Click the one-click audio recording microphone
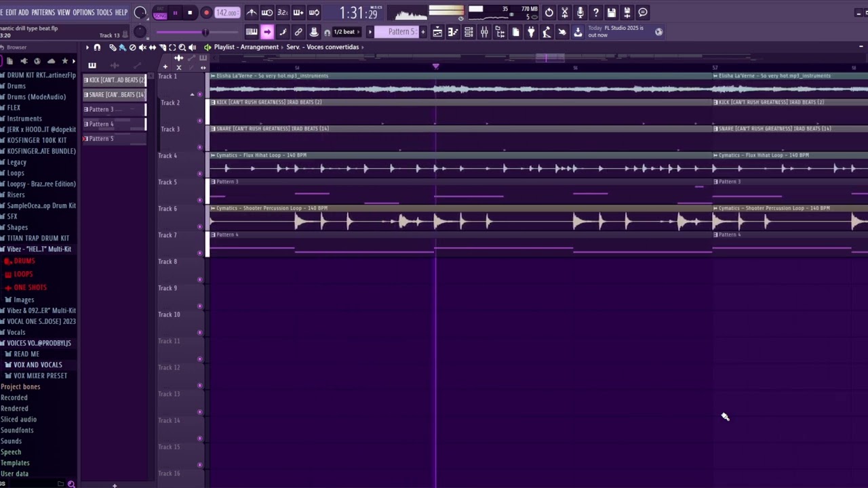This screenshot has height=488, width=868. (580, 12)
